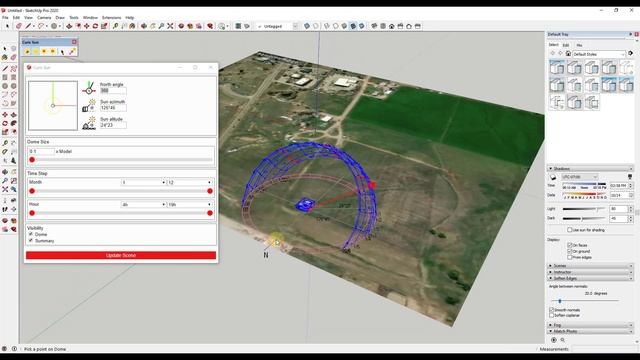Select the Paint Bucket in left toolbar

coord(5,58)
